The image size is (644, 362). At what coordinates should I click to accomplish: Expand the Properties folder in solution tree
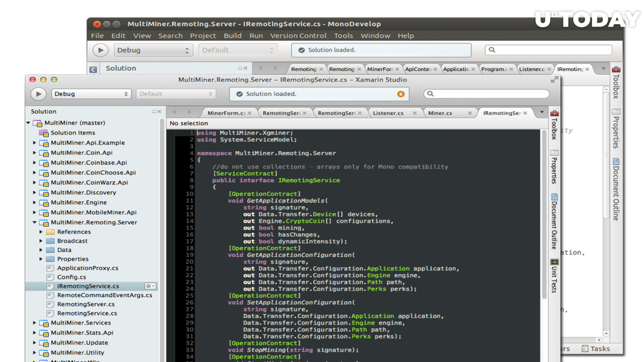pos(41,259)
